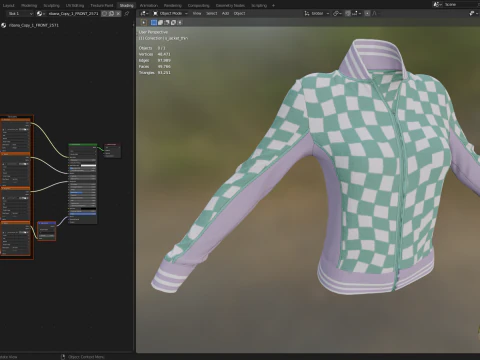The height and width of the screenshot is (360, 480).
Task: Click the Object Context Menu status hint
Action: pos(86,357)
